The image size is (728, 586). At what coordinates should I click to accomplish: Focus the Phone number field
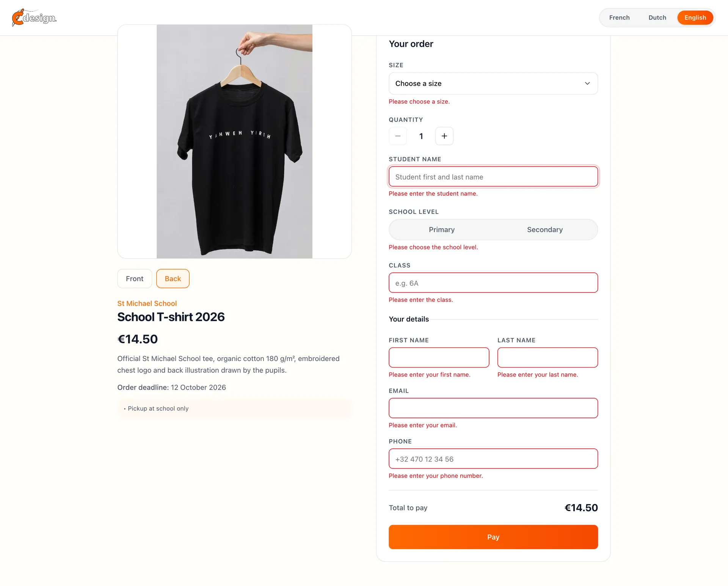pos(493,459)
